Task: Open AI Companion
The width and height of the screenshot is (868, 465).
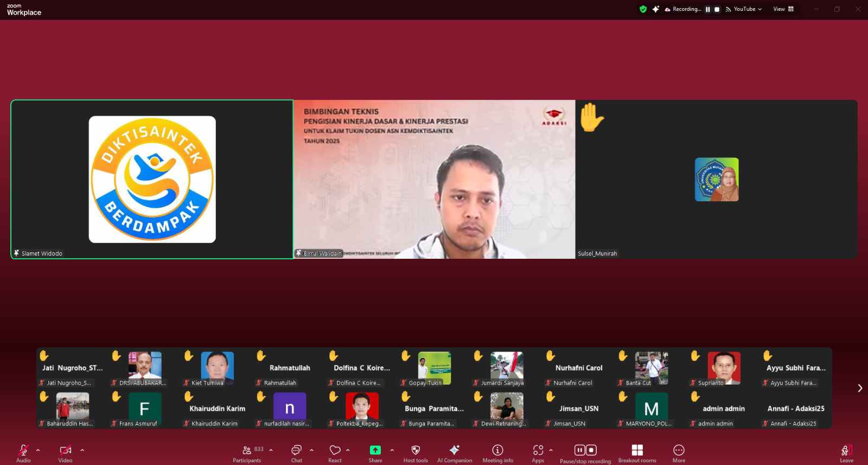Action: (x=455, y=453)
